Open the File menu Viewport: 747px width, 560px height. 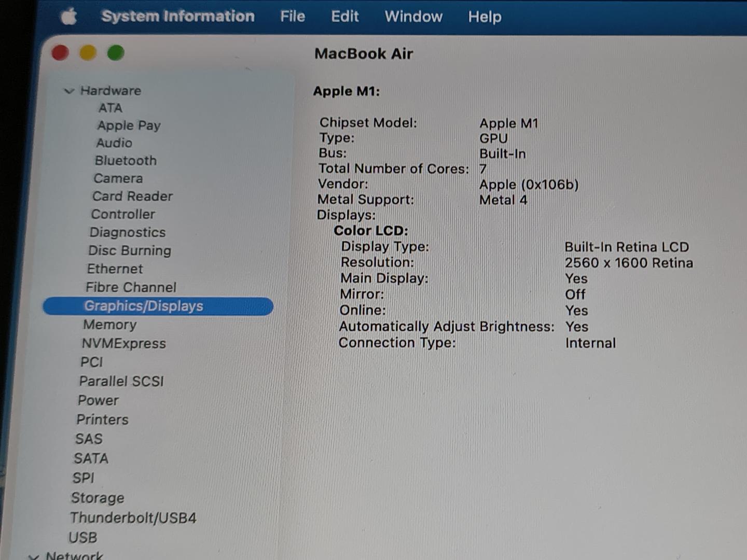[293, 17]
